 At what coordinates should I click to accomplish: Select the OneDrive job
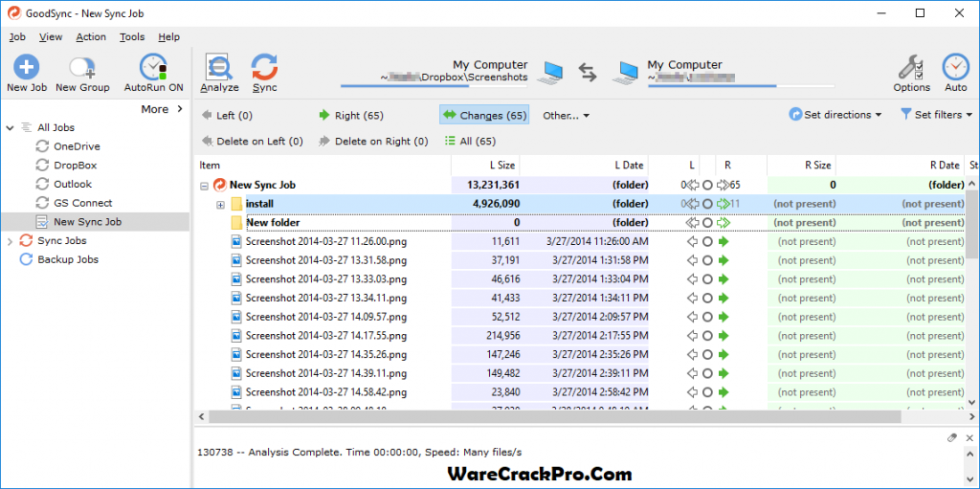77,146
